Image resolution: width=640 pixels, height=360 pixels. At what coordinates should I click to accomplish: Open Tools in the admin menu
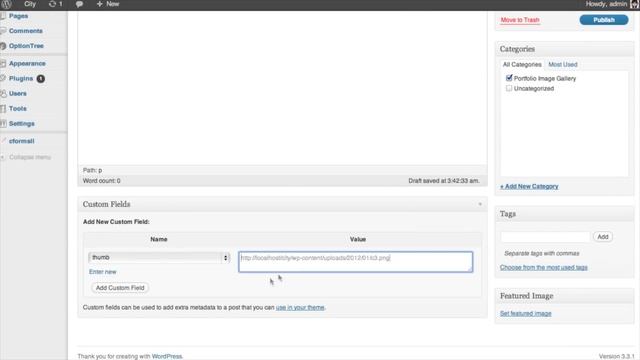click(18, 109)
